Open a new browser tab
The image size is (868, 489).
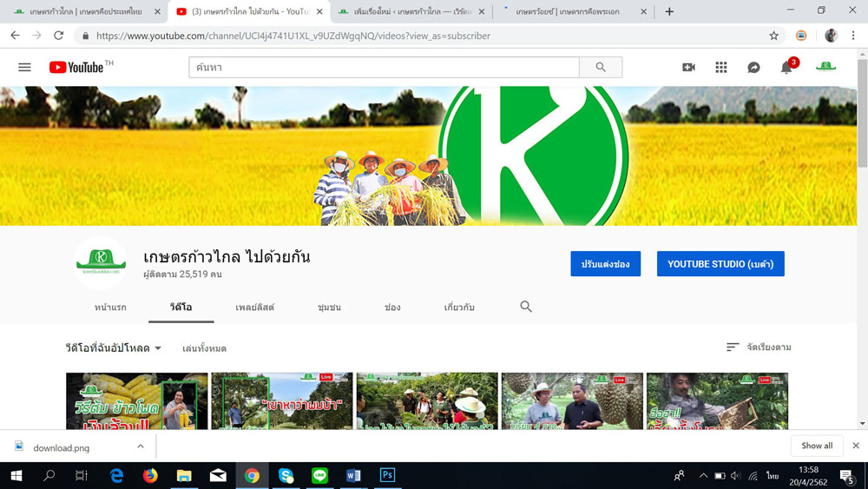669,11
